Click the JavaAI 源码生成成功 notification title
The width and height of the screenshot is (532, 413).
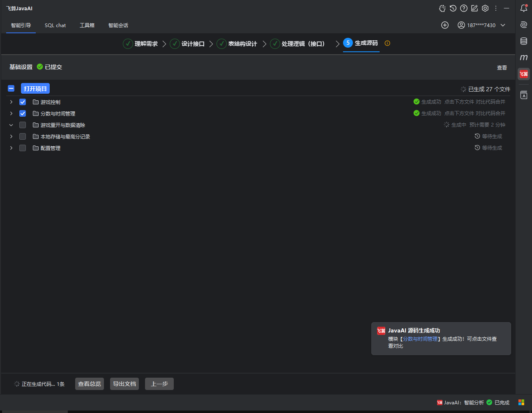point(414,330)
